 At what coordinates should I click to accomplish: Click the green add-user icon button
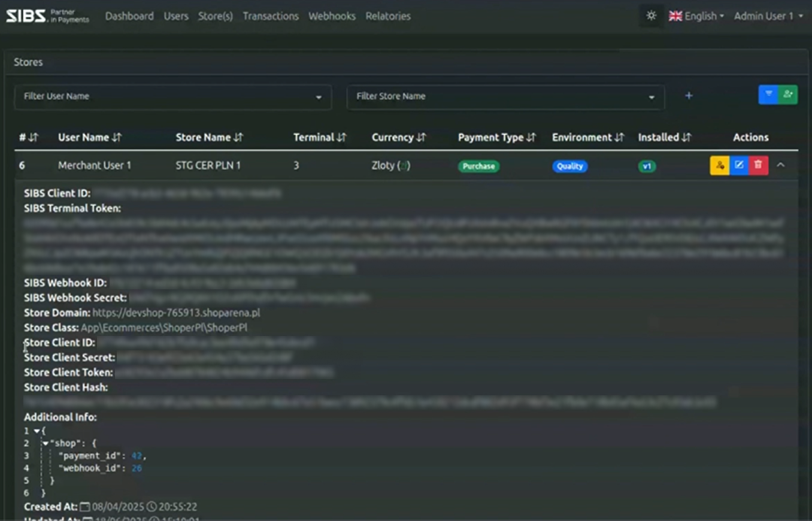click(x=787, y=95)
